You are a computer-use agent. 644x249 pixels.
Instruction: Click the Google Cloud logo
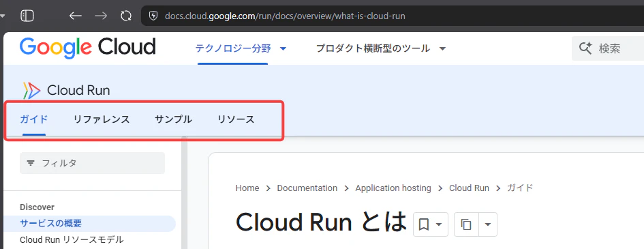pyautogui.click(x=87, y=47)
